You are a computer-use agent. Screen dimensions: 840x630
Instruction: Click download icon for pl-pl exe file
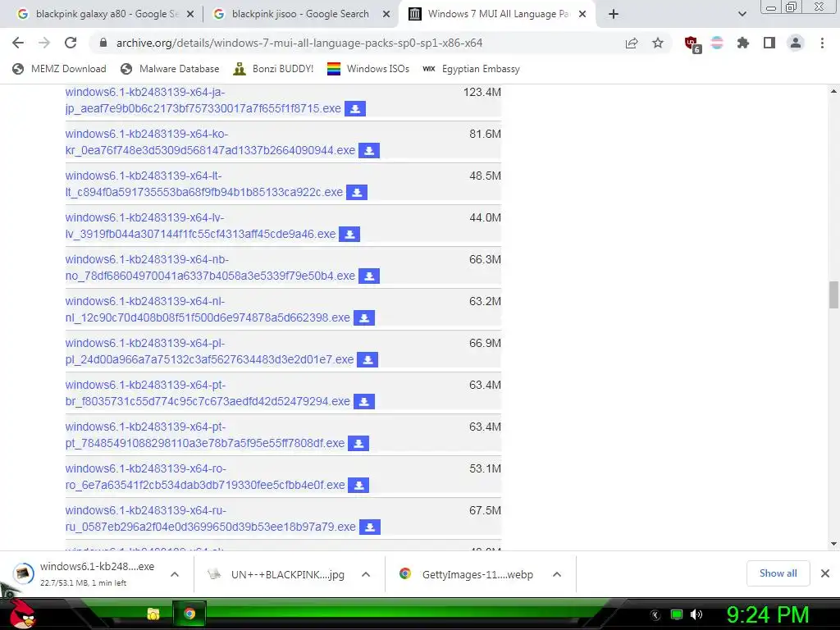click(367, 359)
